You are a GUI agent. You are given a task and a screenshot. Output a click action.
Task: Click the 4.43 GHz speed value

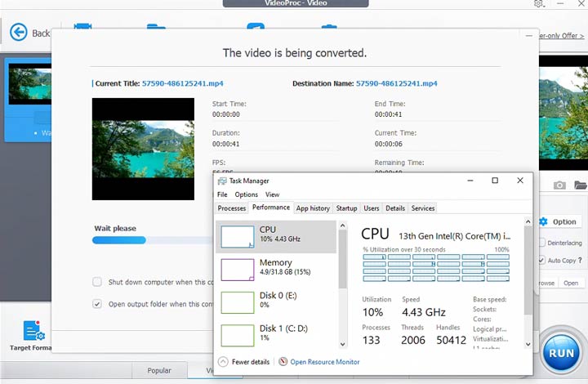tap(424, 312)
